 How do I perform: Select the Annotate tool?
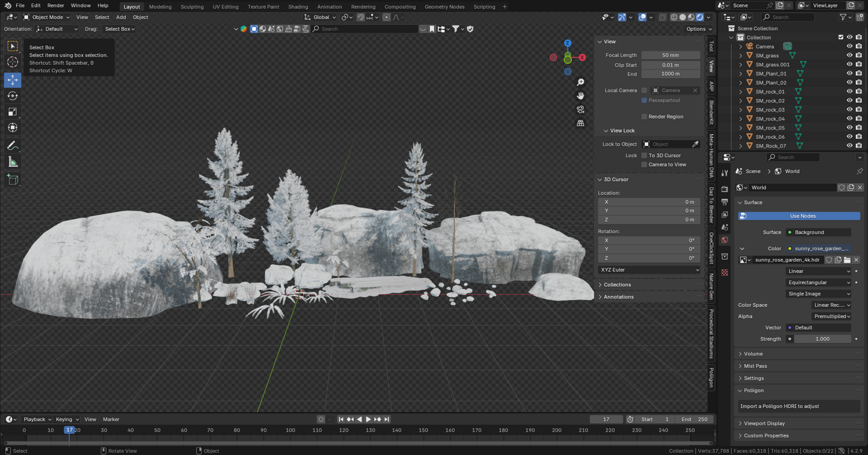point(13,146)
